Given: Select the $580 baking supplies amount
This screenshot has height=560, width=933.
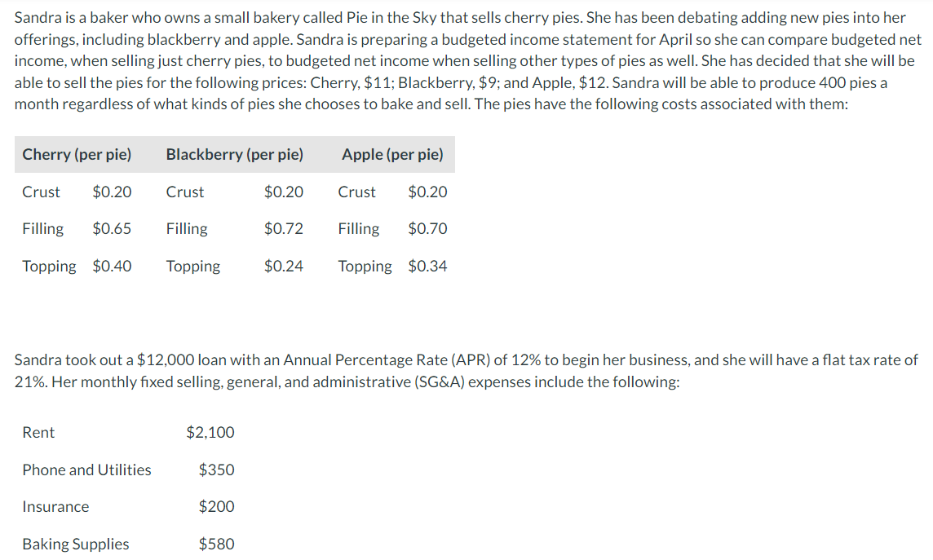Looking at the screenshot, I should pyautogui.click(x=216, y=544).
